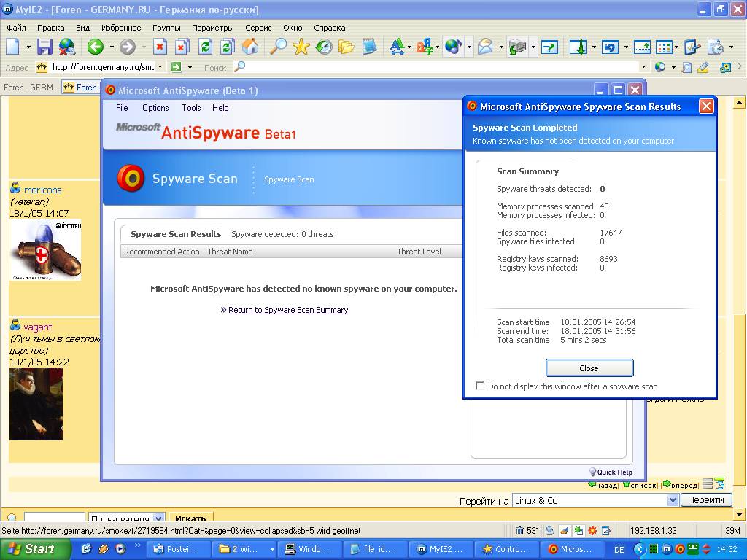Open the Избранное menu
Screen dimensions: 747x560
121,28
